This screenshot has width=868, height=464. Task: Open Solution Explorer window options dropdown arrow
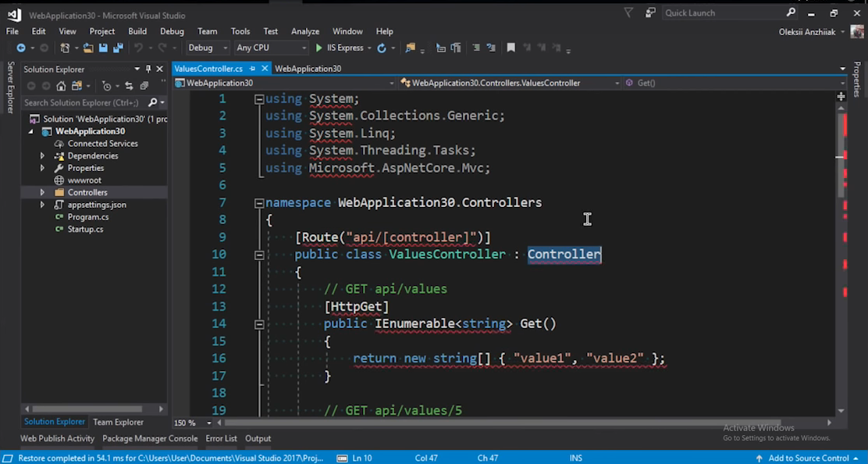click(137, 70)
